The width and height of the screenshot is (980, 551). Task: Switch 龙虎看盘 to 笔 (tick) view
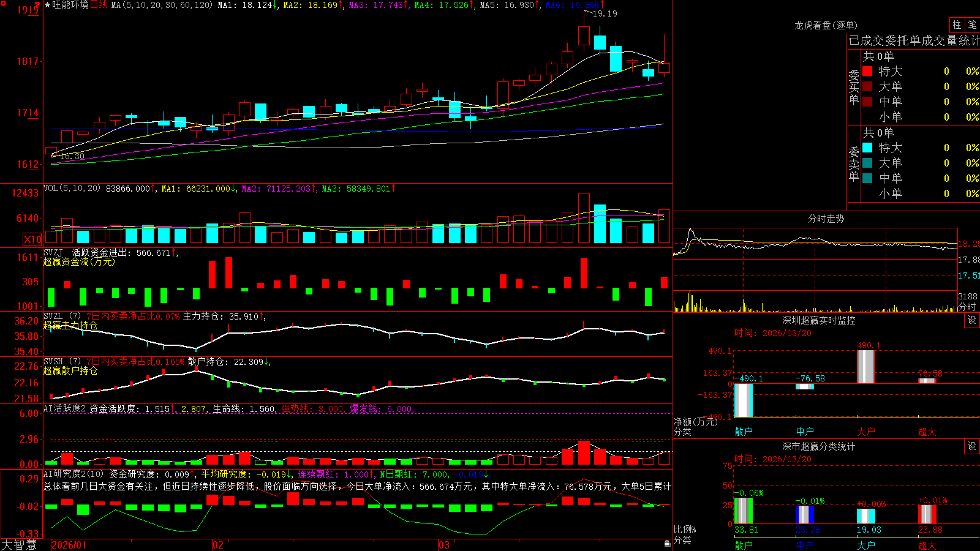pyautogui.click(x=972, y=25)
